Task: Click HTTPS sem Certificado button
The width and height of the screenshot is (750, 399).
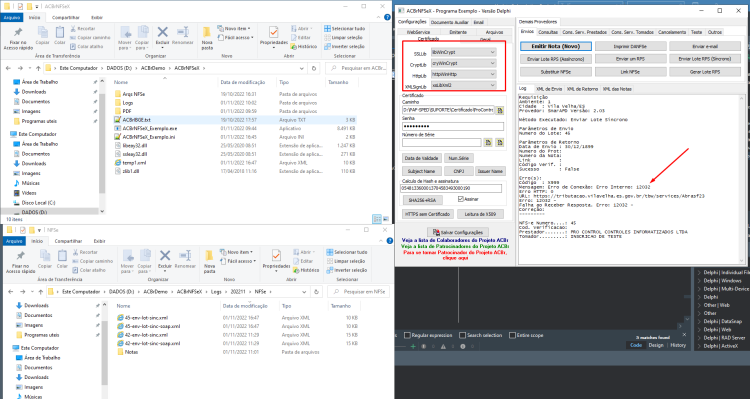Action: pyautogui.click(x=428, y=214)
